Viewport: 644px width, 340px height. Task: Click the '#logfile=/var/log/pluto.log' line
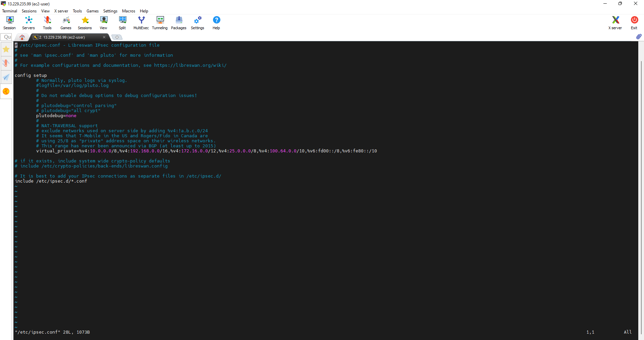click(x=72, y=86)
